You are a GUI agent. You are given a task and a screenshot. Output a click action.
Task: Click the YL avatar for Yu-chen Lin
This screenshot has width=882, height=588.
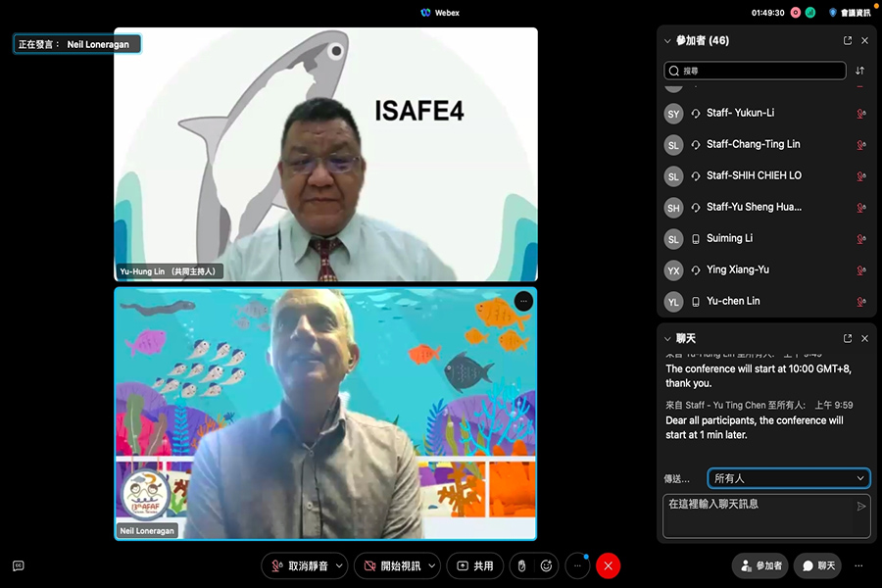coord(673,302)
